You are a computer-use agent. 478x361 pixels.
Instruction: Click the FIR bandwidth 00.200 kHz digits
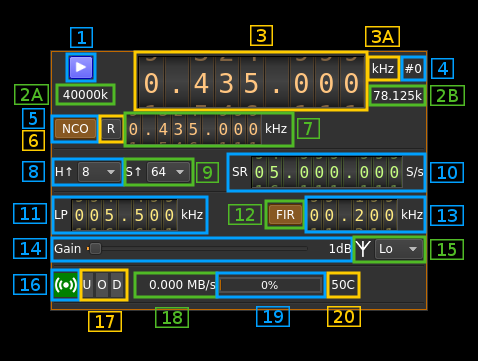352,215
